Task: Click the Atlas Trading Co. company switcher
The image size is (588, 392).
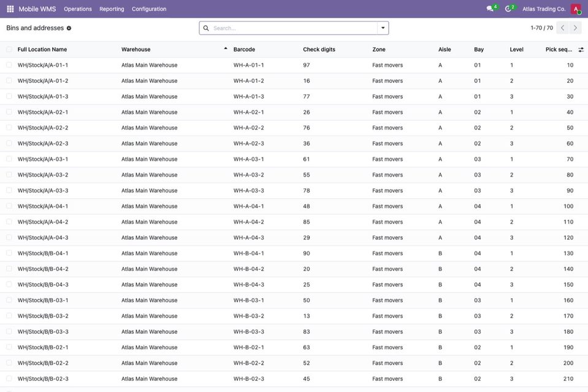Action: point(544,9)
